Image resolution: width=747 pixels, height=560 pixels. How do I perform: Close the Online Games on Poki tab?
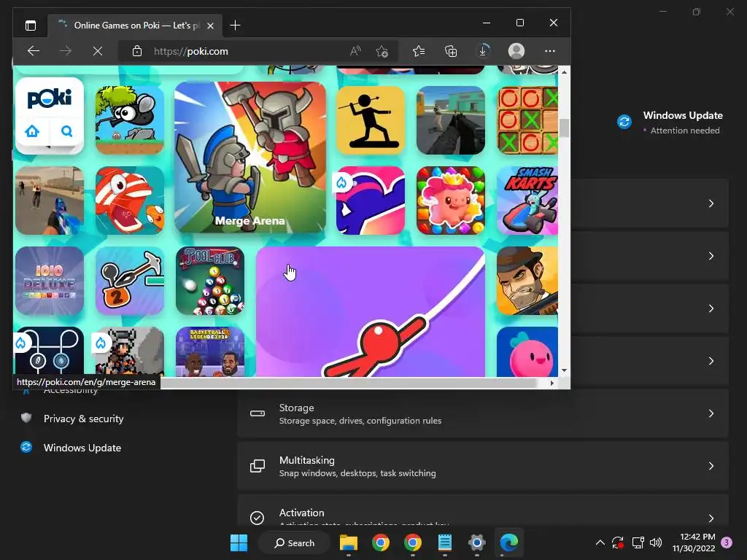click(211, 26)
